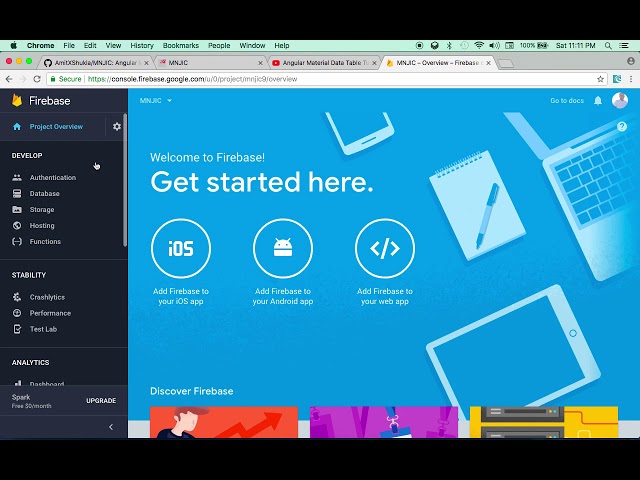Click the web code brackets icon
This screenshot has width=640, height=480.
tap(385, 248)
